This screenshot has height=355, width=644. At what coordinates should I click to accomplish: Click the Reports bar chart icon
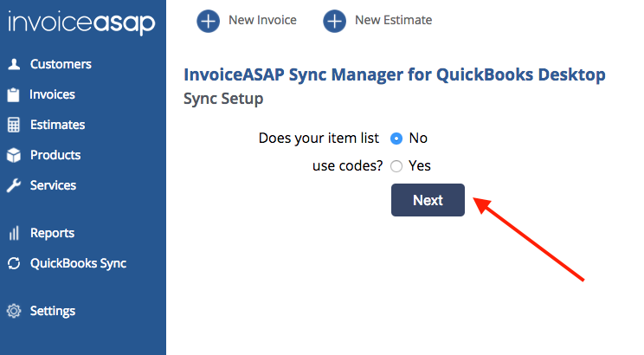(x=14, y=234)
